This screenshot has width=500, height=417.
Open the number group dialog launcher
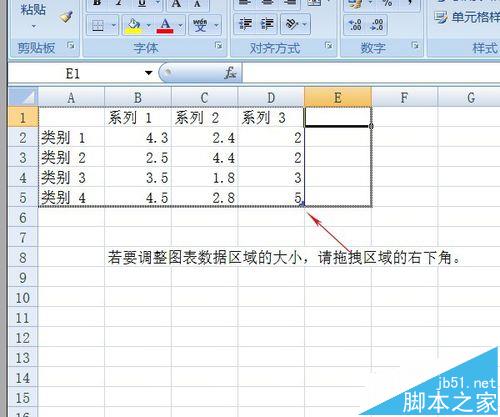[415, 45]
